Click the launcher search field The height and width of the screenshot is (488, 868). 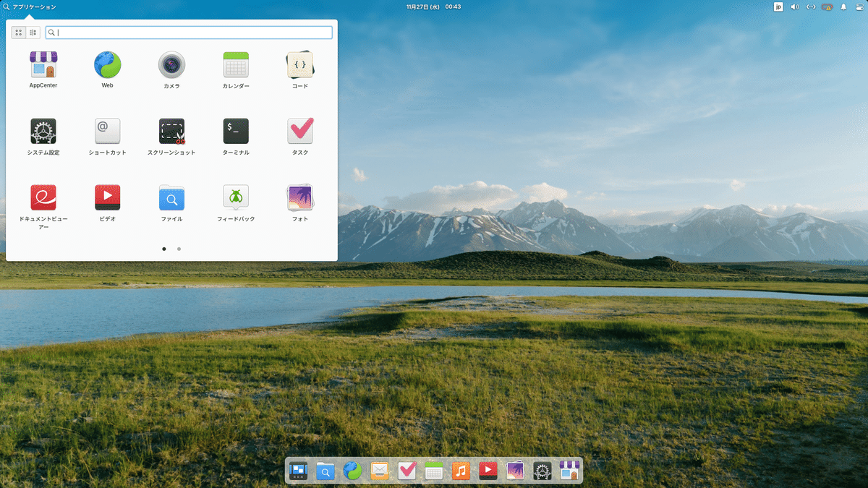190,32
